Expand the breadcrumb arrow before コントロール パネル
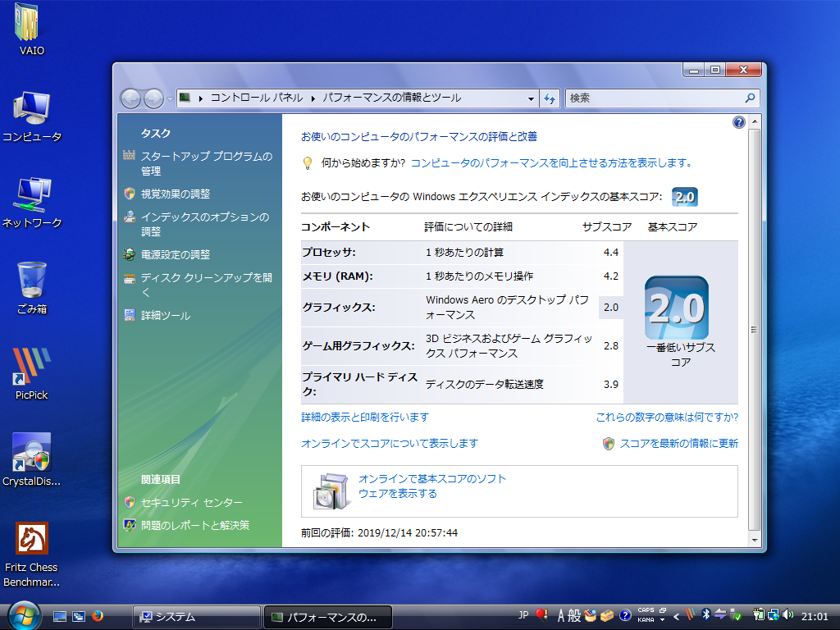 (x=200, y=98)
